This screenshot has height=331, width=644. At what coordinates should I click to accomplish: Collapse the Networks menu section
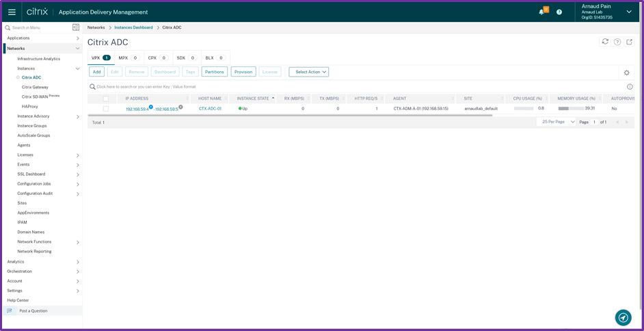[x=78, y=49]
